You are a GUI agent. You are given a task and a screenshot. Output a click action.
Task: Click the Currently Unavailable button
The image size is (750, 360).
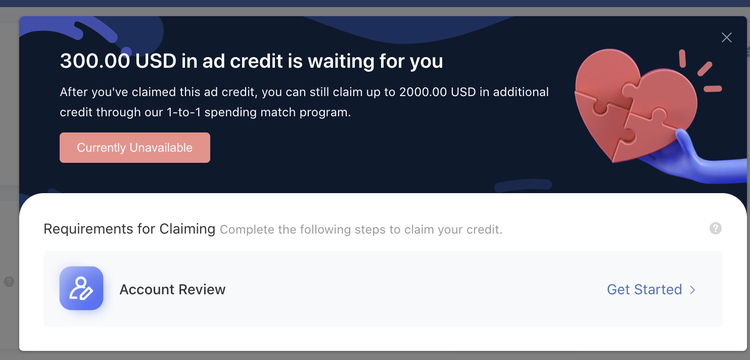tap(135, 148)
